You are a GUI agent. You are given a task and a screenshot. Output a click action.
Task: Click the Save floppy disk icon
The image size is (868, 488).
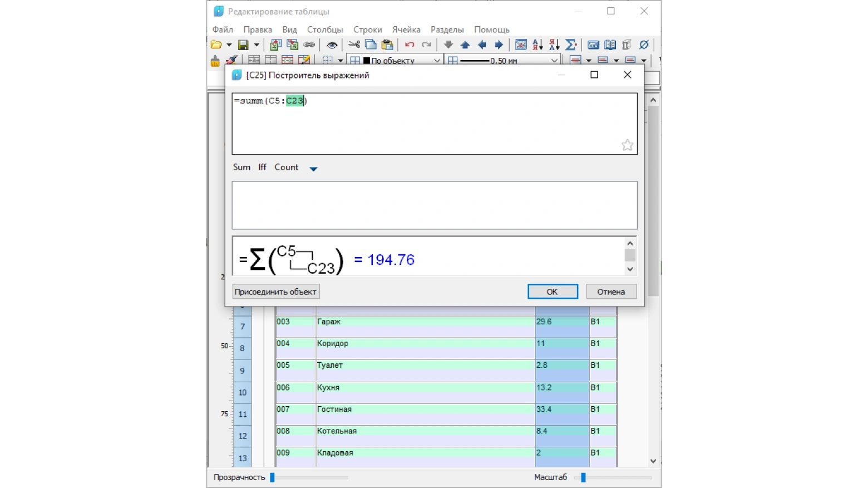tap(243, 45)
